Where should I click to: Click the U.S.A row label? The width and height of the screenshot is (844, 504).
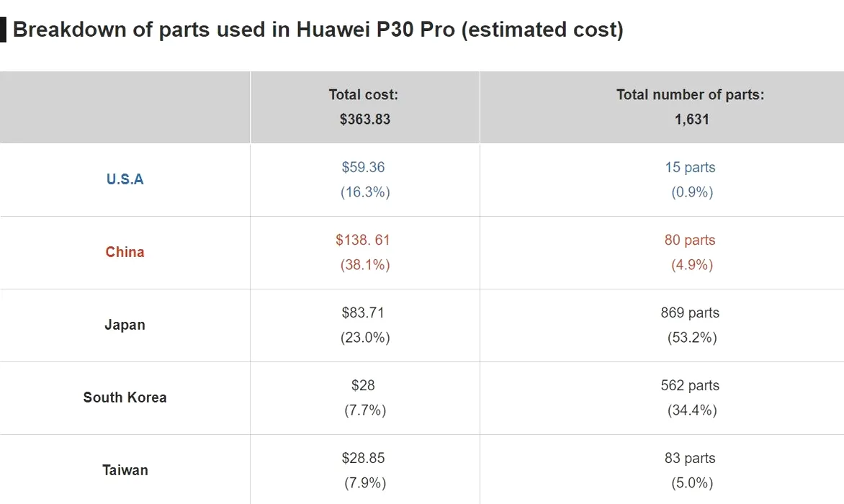pyautogui.click(x=125, y=179)
